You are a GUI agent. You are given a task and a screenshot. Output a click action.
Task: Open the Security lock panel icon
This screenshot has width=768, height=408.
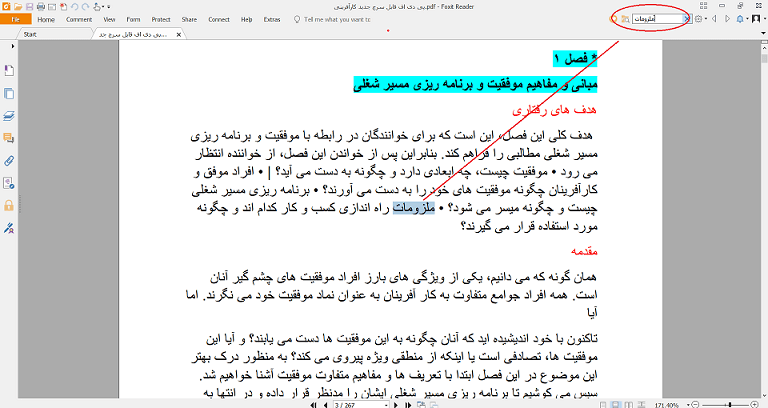coord(9,206)
